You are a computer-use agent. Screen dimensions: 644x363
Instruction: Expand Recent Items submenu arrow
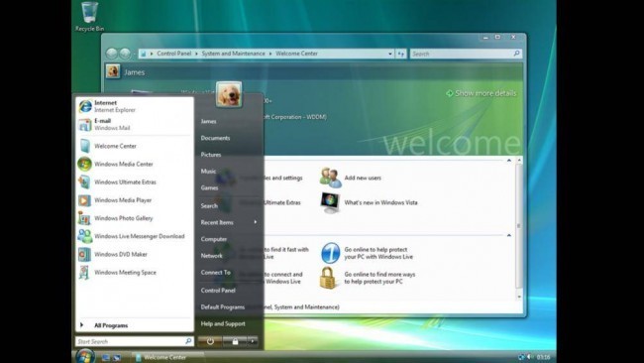[x=255, y=222]
